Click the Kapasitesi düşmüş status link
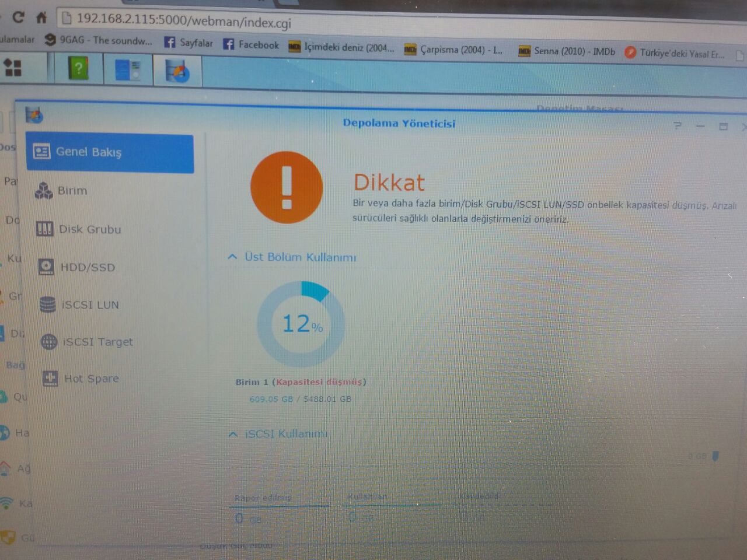Viewport: 747px width, 560px height. [x=319, y=382]
